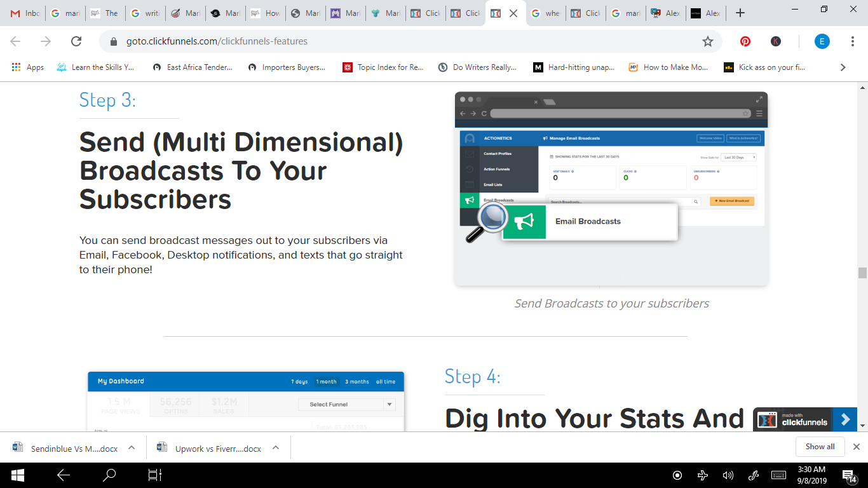868x488 pixels.
Task: Open the Pinterest extension icon
Action: click(745, 41)
